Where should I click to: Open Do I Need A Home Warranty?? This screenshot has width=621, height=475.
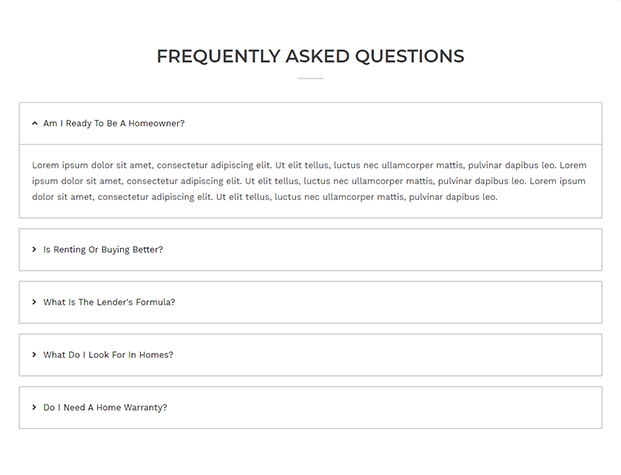click(x=105, y=408)
